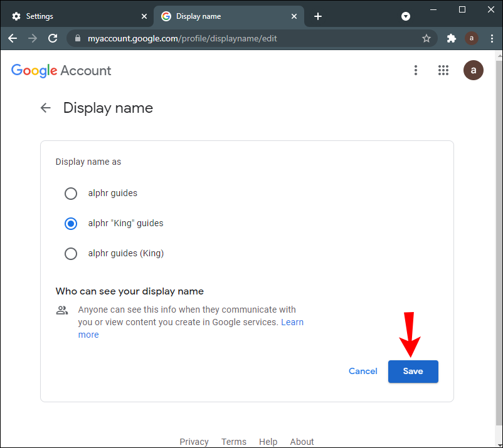Go back with arrow beside Display name
Image resolution: width=503 pixels, height=448 pixels.
coord(46,108)
